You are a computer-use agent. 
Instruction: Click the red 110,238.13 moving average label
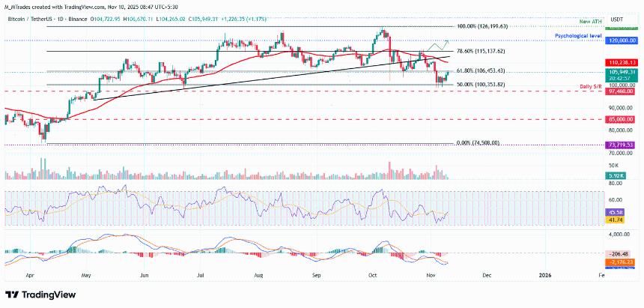click(622, 62)
